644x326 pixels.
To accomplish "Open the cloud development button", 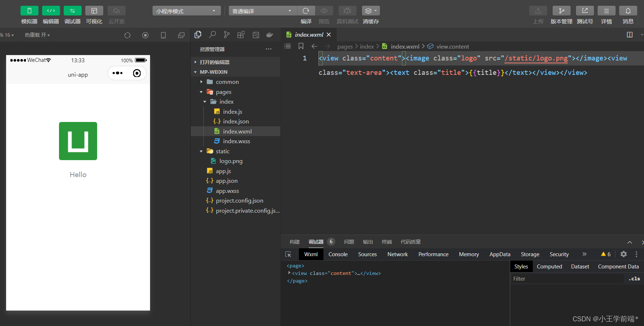I will [x=116, y=11].
